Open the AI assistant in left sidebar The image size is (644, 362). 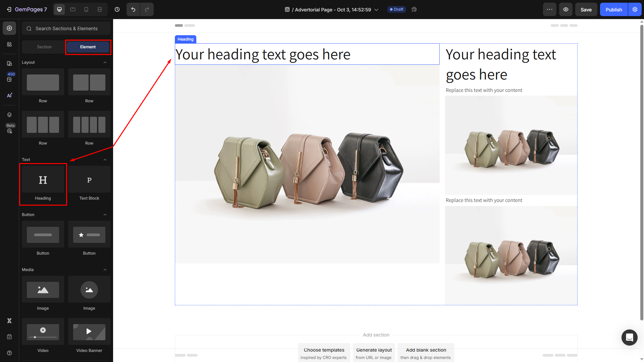click(9, 96)
